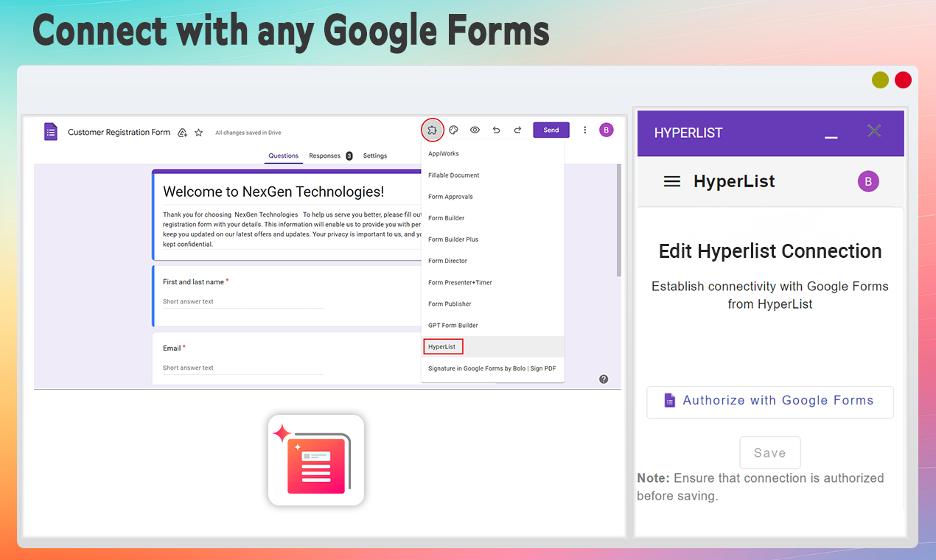
Task: Select Fillable Document add-on
Action: click(492, 175)
